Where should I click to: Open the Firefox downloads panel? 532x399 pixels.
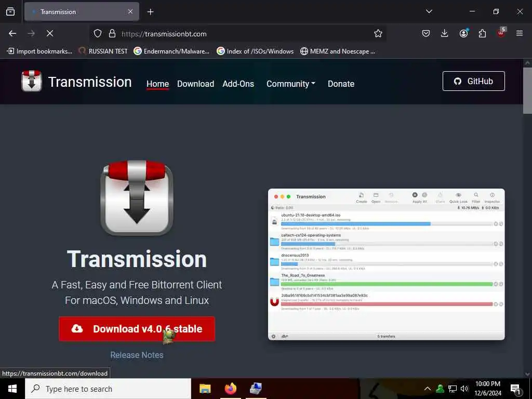[x=445, y=33]
